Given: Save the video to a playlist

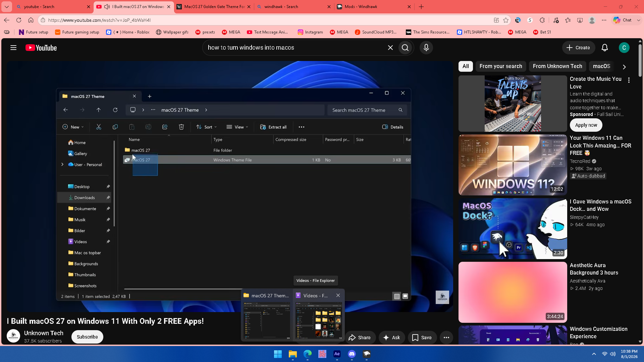Looking at the screenshot, I should (x=422, y=338).
